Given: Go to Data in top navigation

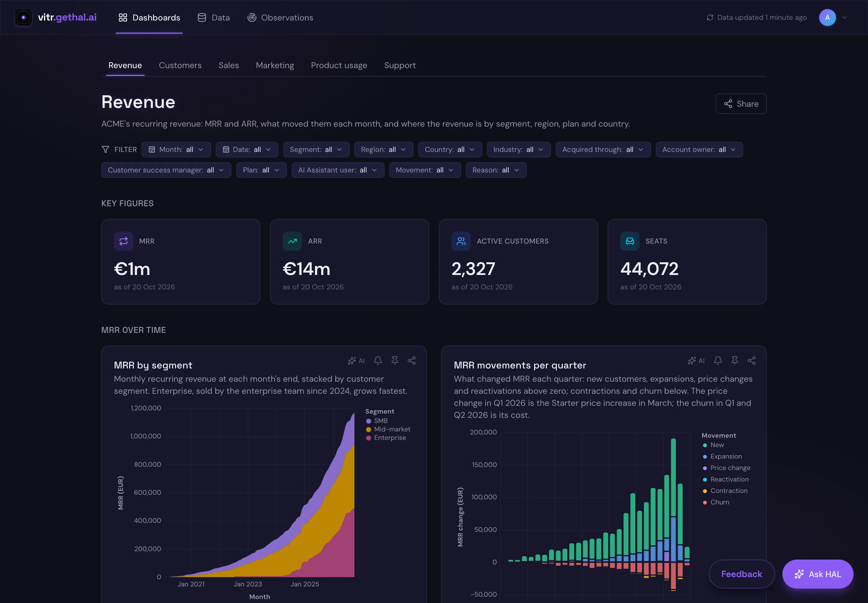Looking at the screenshot, I should click(x=213, y=17).
